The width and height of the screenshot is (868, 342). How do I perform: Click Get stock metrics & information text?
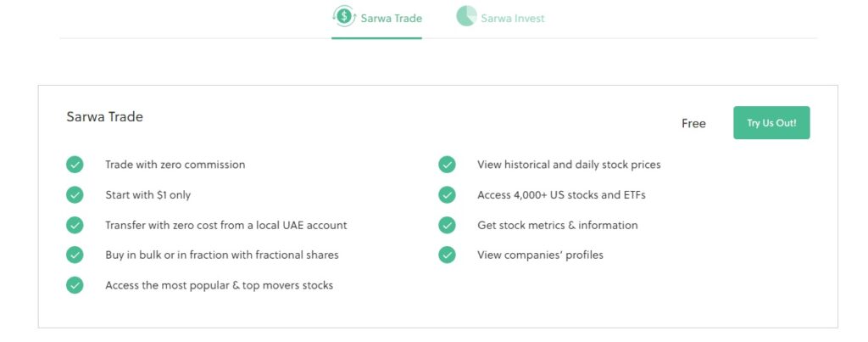[x=558, y=225]
